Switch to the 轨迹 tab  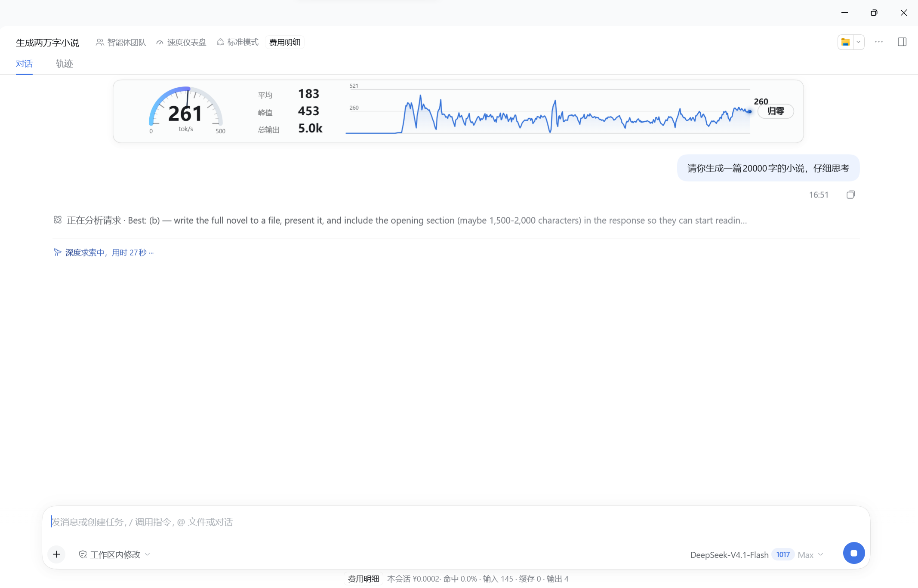(65, 64)
